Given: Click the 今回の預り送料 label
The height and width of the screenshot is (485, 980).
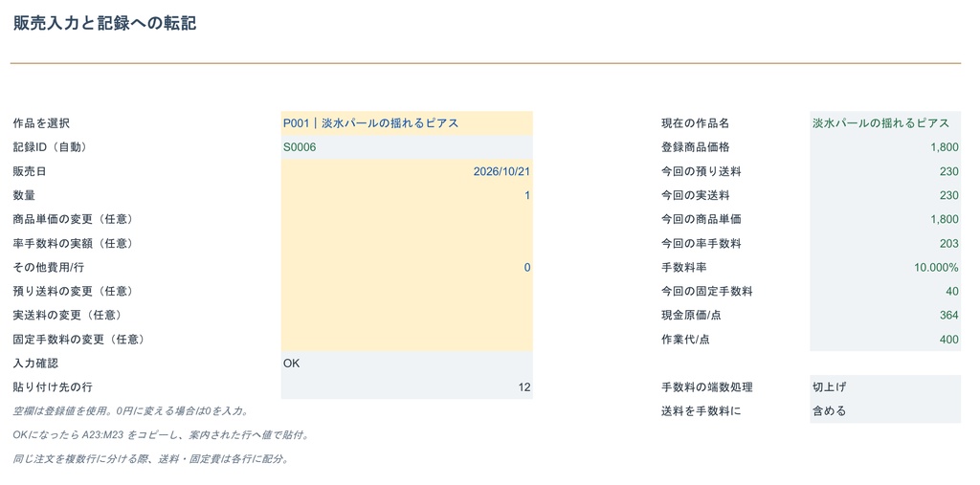Looking at the screenshot, I should tap(702, 171).
